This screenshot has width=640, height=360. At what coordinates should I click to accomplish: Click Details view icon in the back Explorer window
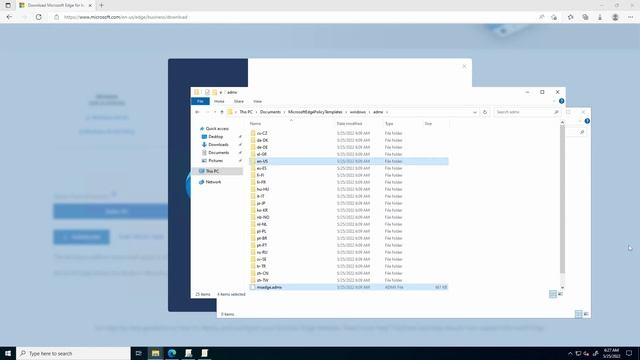[x=578, y=314]
